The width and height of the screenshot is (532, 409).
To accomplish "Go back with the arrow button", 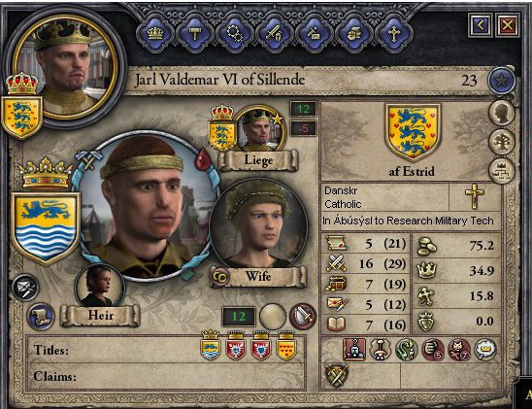I will tap(481, 25).
